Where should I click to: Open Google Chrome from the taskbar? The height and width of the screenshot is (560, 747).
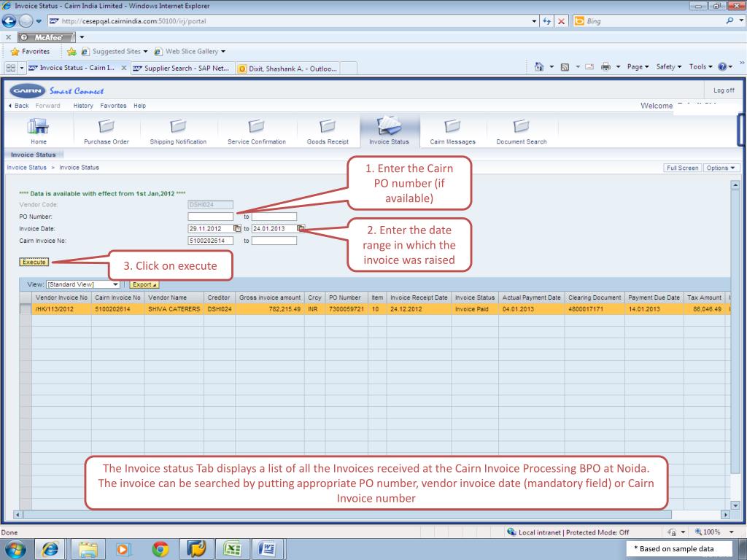(160, 550)
